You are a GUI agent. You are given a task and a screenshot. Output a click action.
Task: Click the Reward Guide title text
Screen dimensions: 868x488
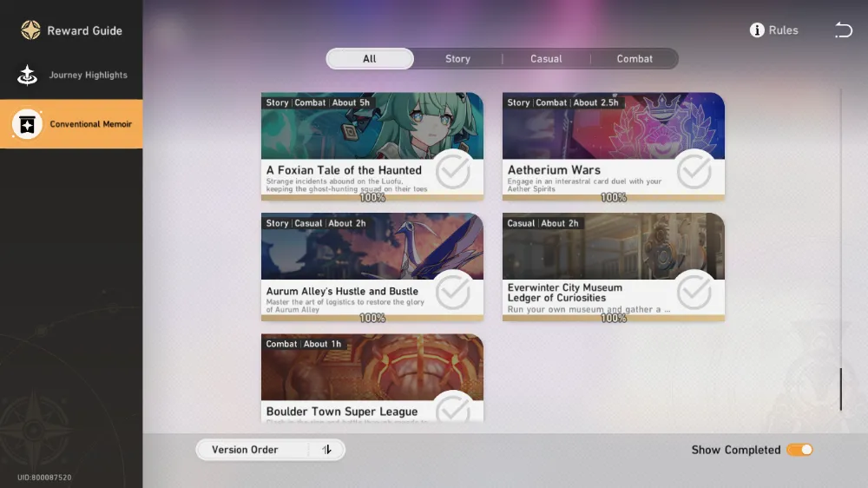coord(85,31)
